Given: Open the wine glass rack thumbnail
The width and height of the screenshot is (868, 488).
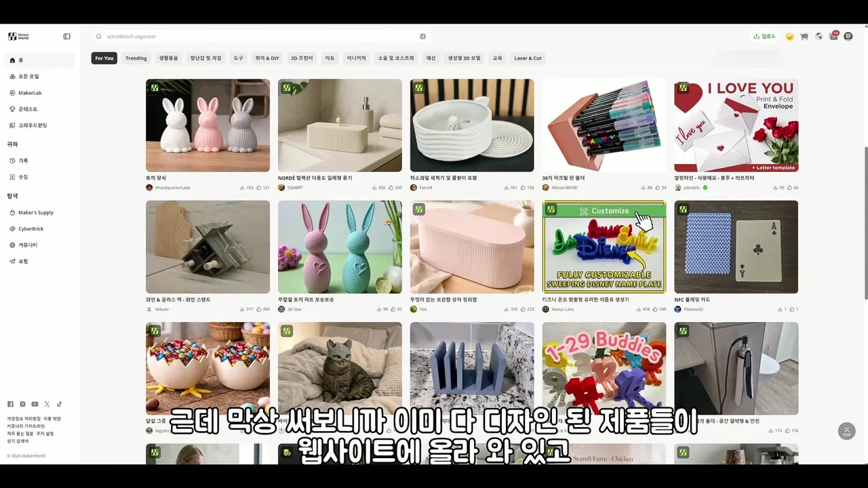Looking at the screenshot, I should point(208,247).
